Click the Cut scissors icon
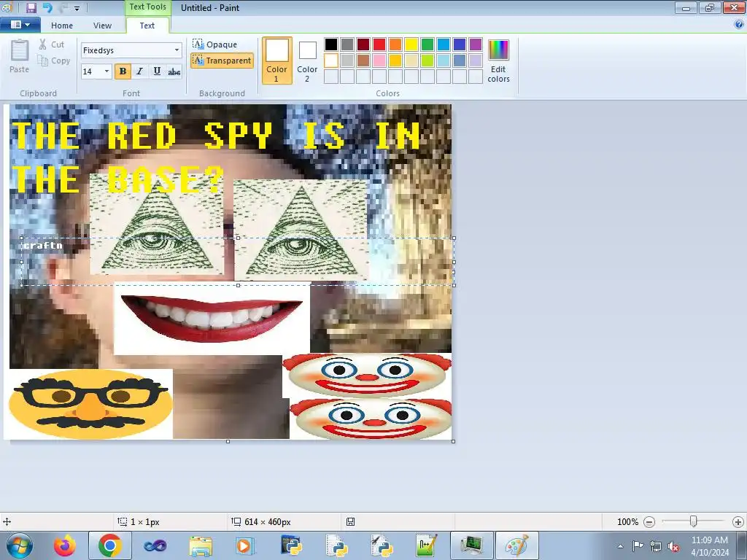 pyautogui.click(x=43, y=44)
